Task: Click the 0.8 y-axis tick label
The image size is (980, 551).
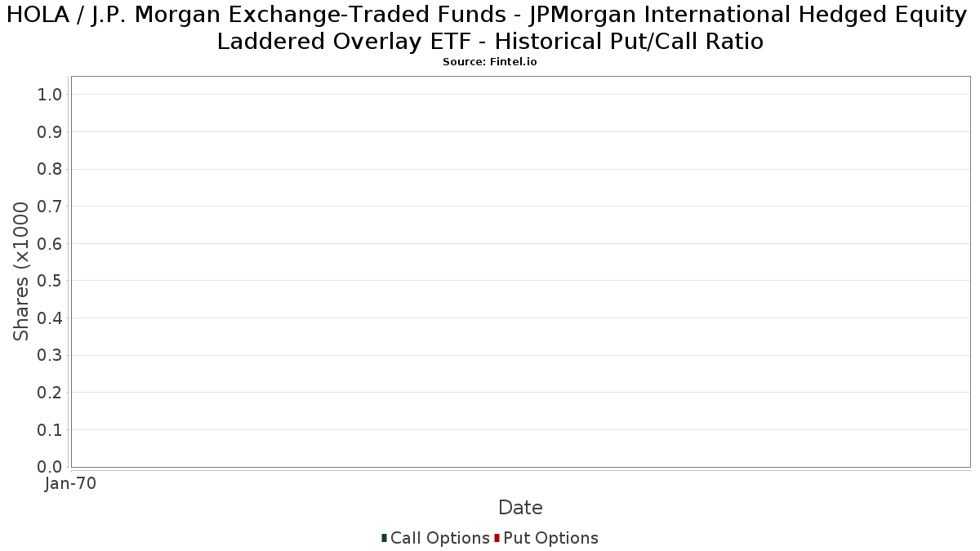Action: 50,169
